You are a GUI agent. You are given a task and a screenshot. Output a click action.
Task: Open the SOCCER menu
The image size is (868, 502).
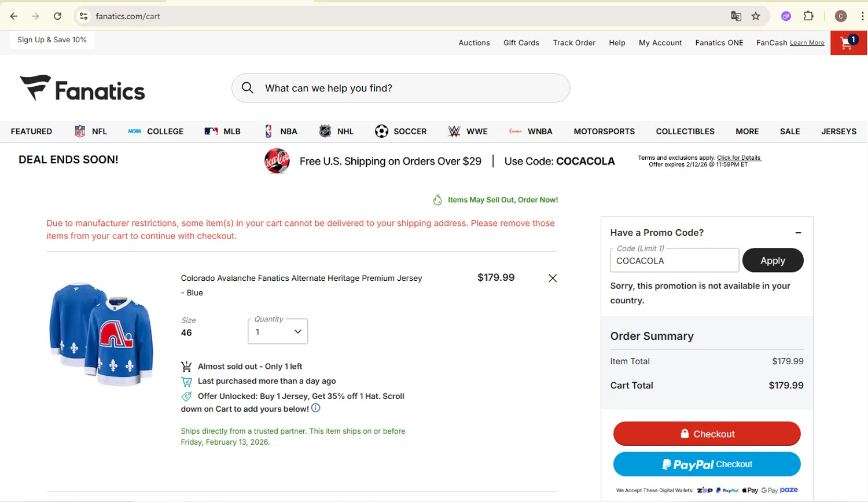400,131
